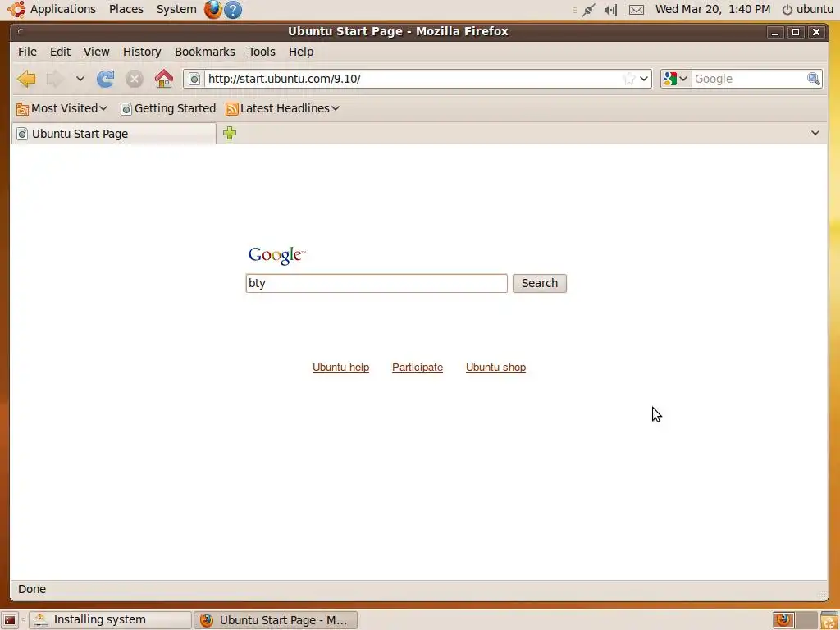Click the Ubuntu logo in the top panel
The height and width of the screenshot is (630, 840).
[16, 9]
